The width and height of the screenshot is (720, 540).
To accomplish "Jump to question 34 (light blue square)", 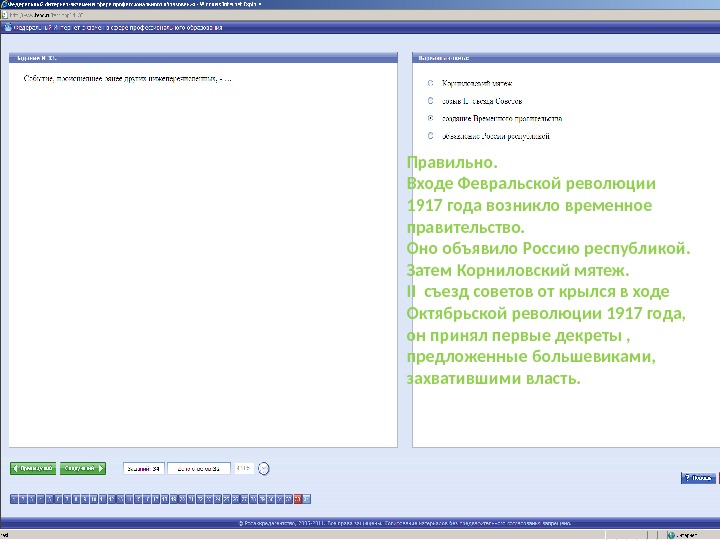I will pos(307,499).
